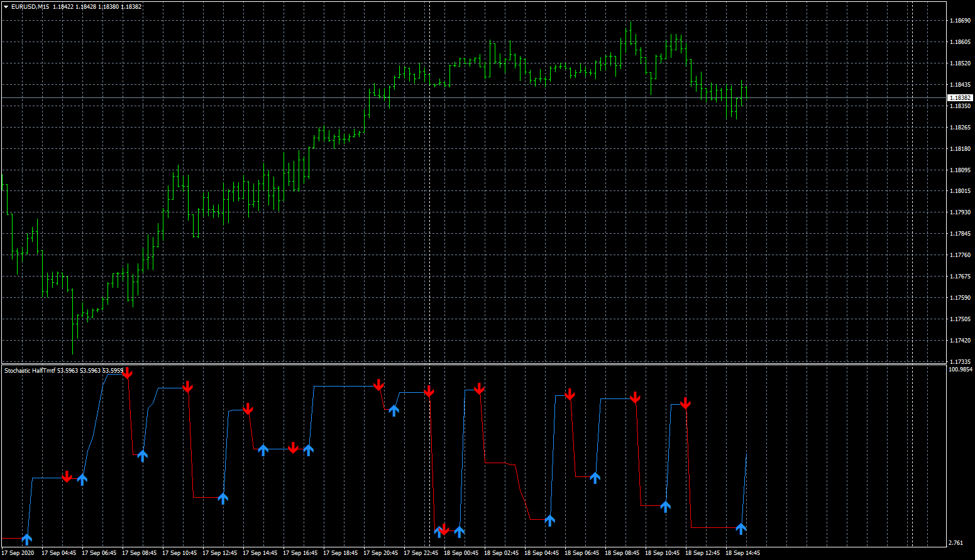Click the triangle icon beside EURUSD,M15

click(x=6, y=7)
